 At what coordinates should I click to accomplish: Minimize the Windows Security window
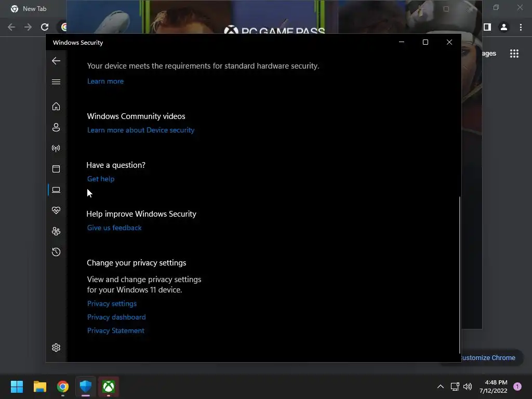tap(402, 42)
